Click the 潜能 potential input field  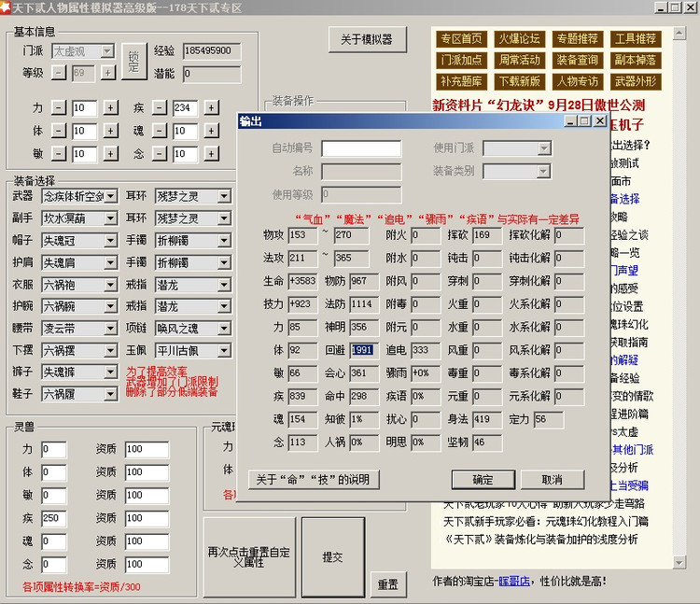point(212,74)
